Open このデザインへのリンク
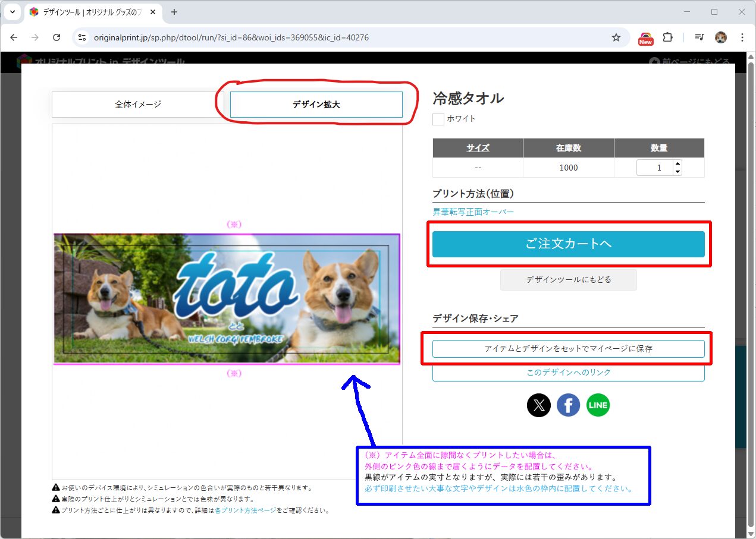Screen dimensions: 756x539 568,373
